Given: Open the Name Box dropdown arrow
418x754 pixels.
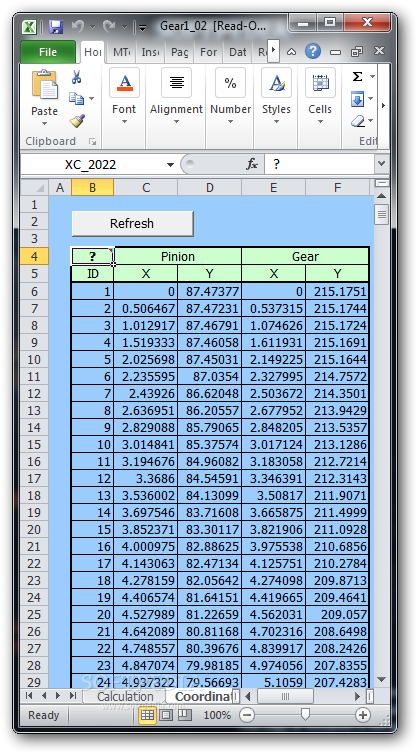Looking at the screenshot, I should [170, 165].
